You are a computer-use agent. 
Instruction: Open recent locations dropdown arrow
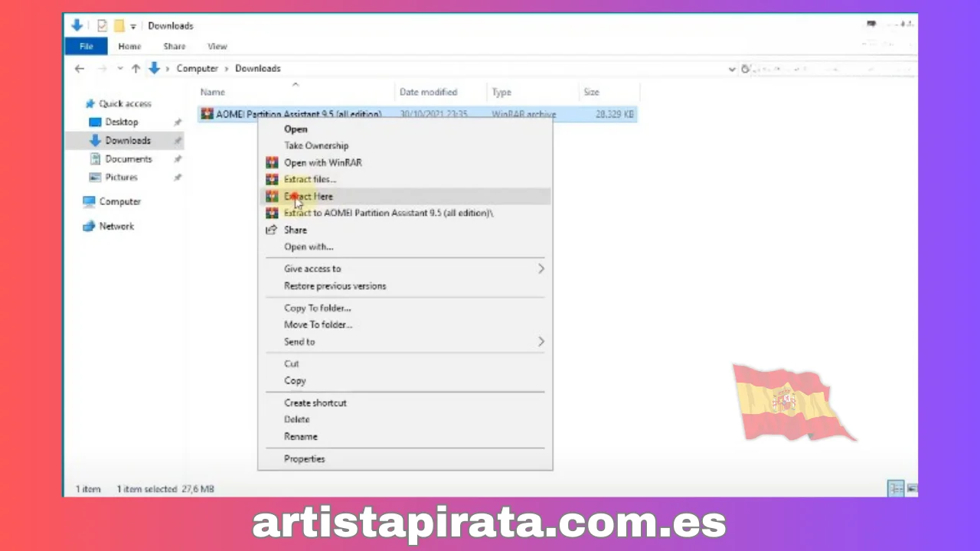(x=120, y=68)
